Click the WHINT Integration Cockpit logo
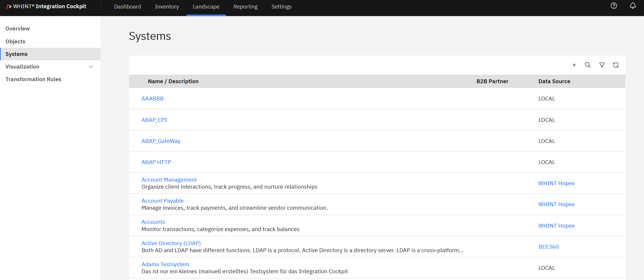 [46, 6]
